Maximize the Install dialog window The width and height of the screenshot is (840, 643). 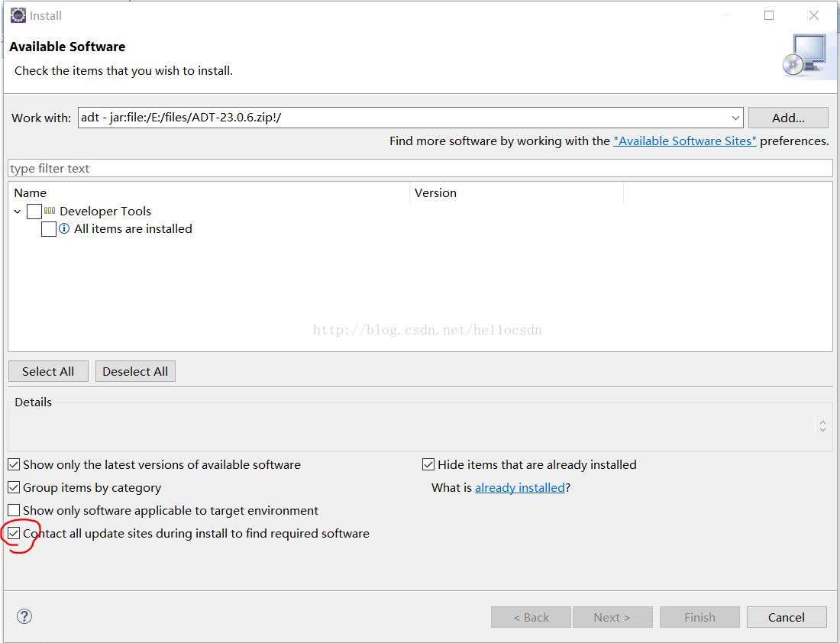tap(769, 15)
